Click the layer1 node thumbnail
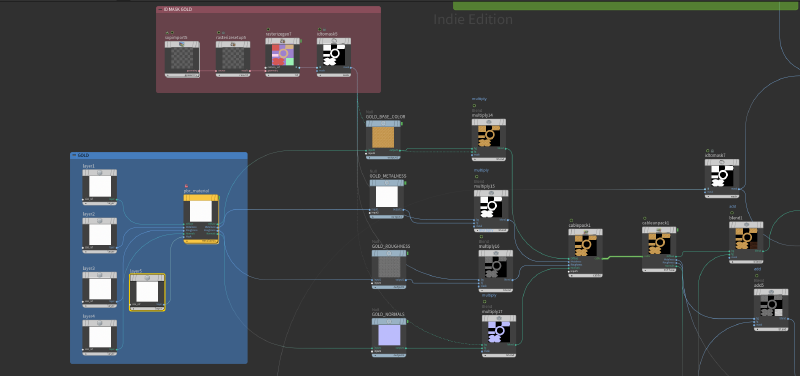Viewport: 800px width, 376px height. (99, 187)
